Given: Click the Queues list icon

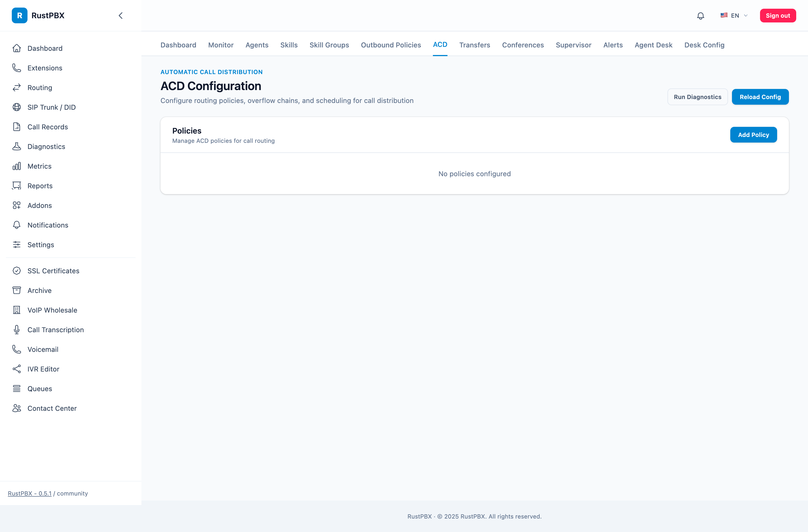Looking at the screenshot, I should [17, 389].
